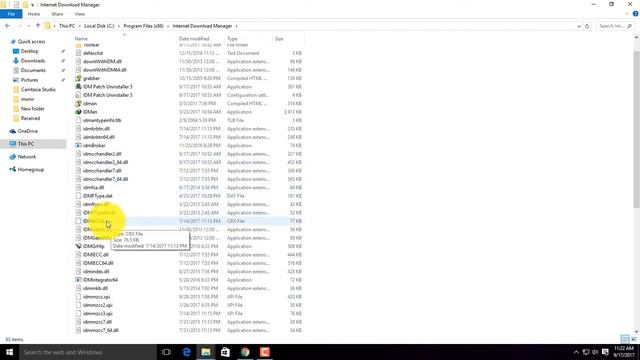Show hidden system tray icons

point(576,352)
